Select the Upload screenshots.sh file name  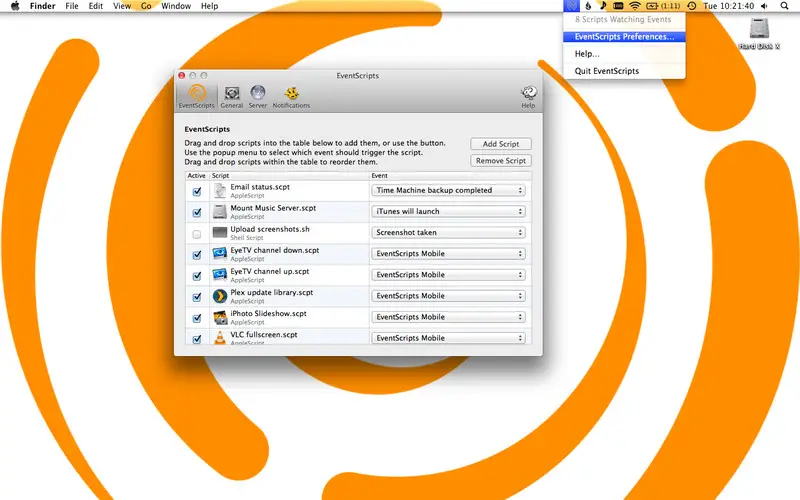click(270, 229)
